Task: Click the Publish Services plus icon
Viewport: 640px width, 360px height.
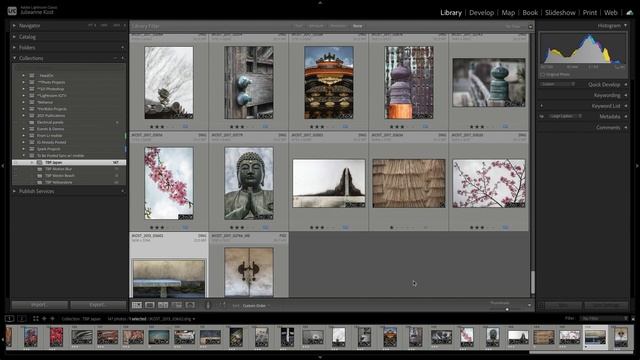Action: tap(122, 191)
